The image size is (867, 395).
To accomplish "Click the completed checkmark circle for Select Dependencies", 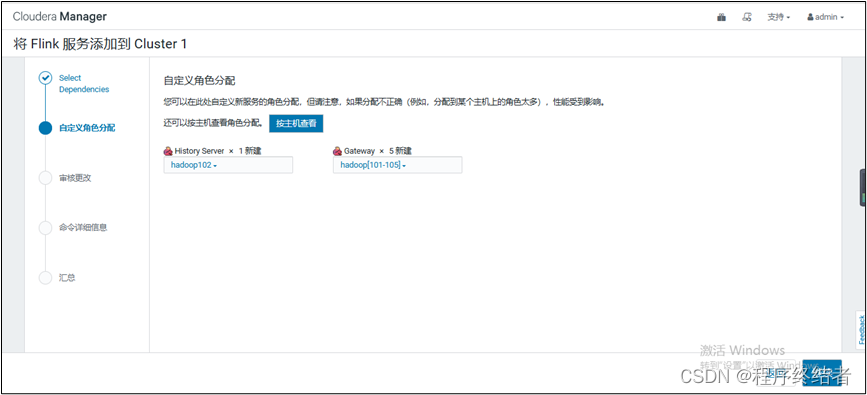I will [45, 78].
